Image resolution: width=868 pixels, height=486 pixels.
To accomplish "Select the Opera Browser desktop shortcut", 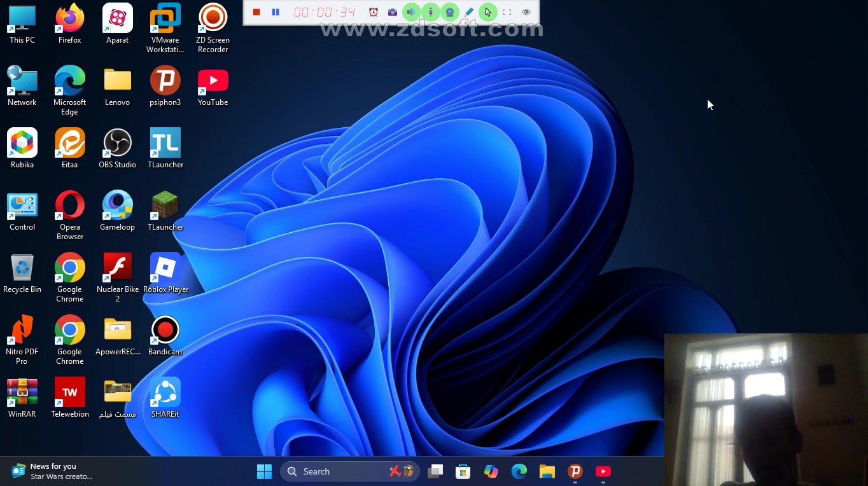I will [70, 216].
